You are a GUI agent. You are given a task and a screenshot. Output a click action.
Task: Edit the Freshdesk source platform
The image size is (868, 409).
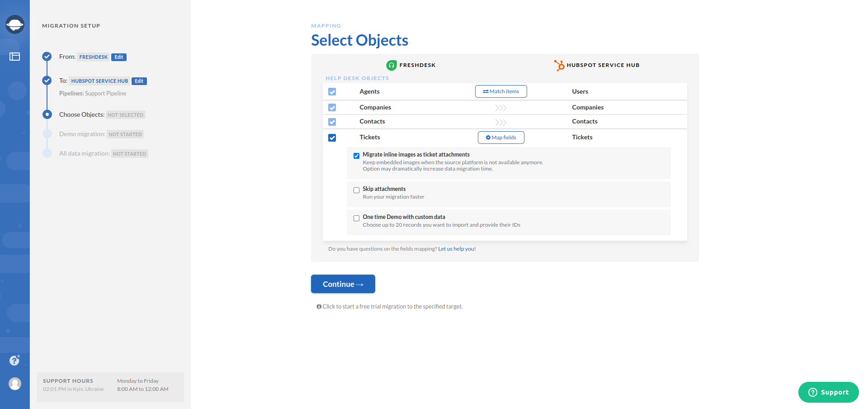pyautogui.click(x=119, y=57)
